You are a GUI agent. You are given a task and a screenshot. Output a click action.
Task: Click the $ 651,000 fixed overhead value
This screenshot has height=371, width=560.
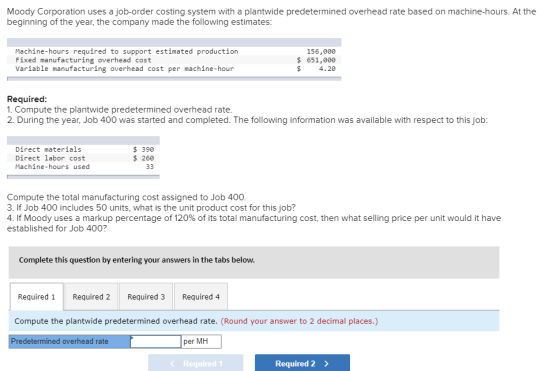[x=316, y=60]
